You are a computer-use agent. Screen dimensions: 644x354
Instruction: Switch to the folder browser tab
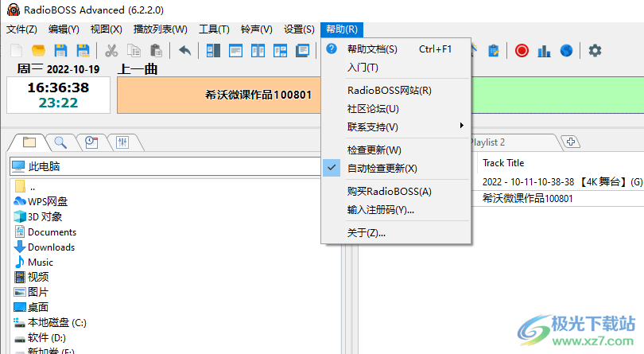(29, 142)
